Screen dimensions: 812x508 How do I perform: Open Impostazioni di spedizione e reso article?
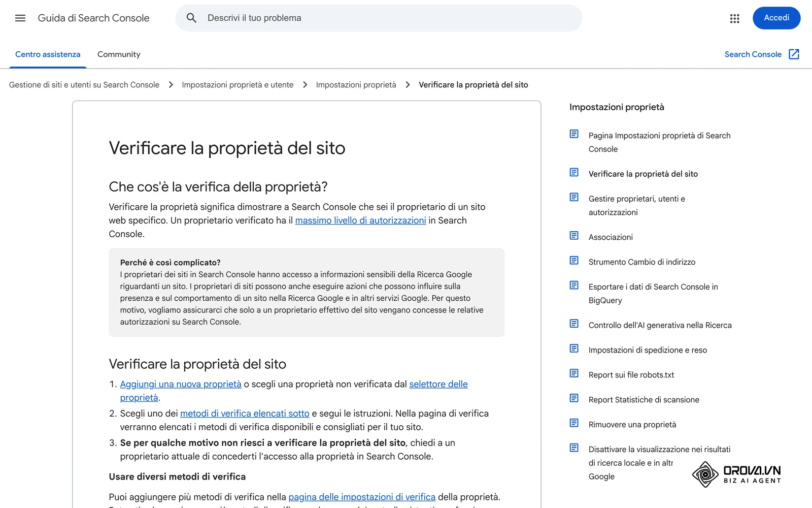point(648,350)
